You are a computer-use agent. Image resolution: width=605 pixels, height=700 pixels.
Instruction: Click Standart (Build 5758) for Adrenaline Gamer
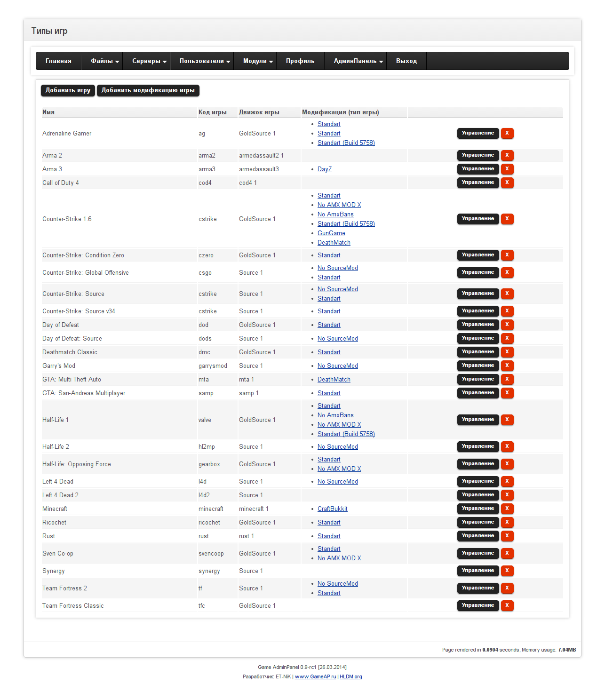(x=346, y=143)
